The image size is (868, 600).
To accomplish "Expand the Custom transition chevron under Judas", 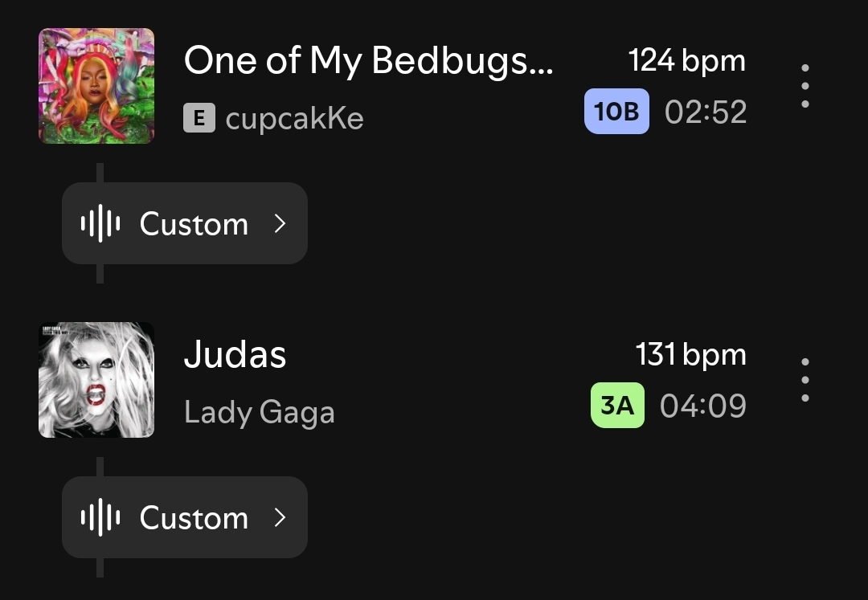I will 280,518.
